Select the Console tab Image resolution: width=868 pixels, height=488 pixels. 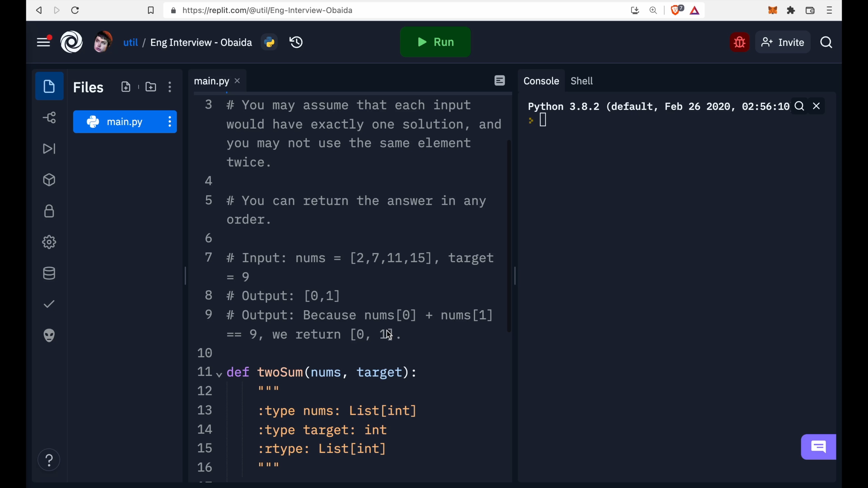coord(541,81)
